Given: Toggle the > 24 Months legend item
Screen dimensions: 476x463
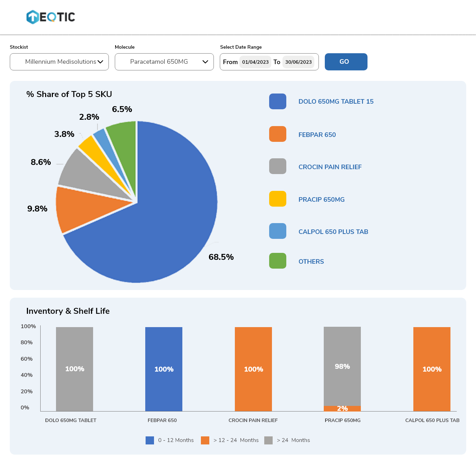Looking at the screenshot, I should (287, 440).
